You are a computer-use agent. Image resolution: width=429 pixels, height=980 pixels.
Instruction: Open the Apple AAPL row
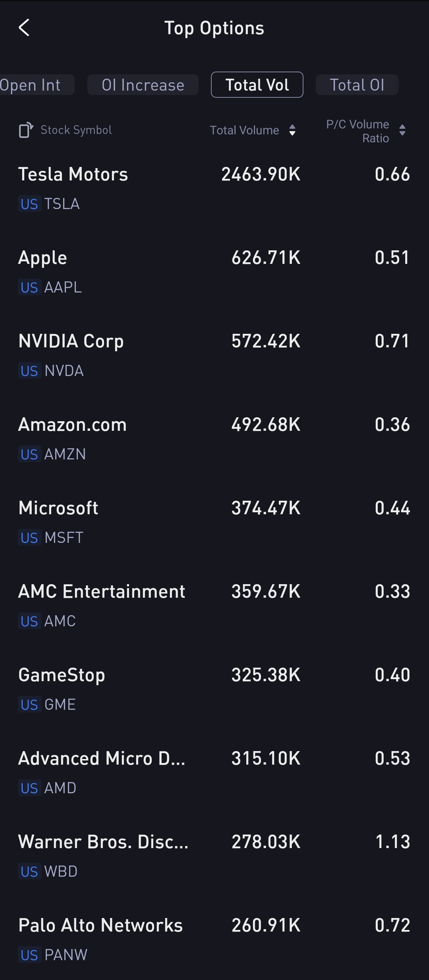(214, 272)
